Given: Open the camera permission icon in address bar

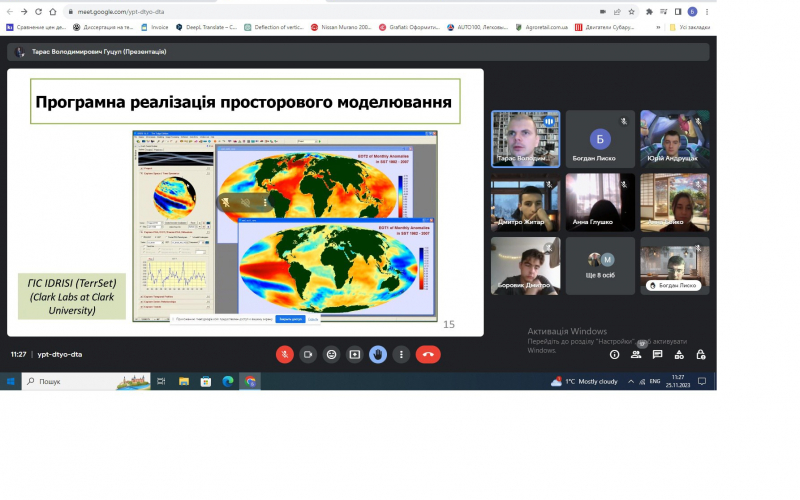Looking at the screenshot, I should 603,11.
